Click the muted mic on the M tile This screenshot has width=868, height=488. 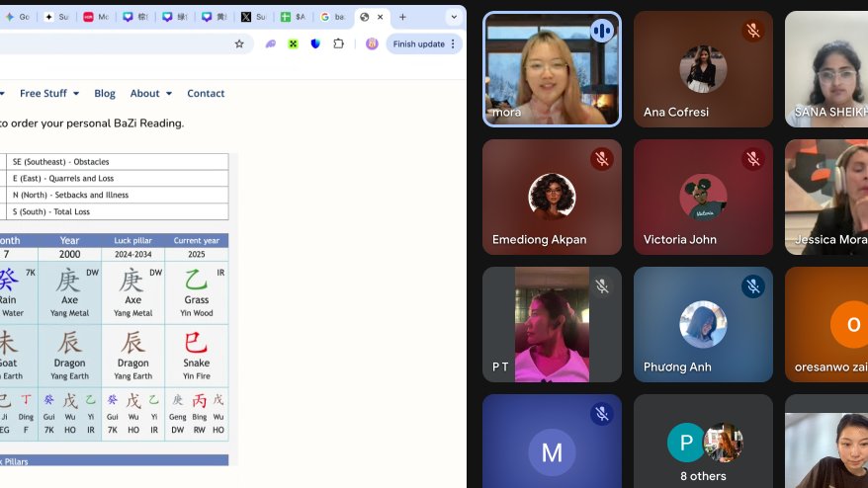[x=602, y=414]
